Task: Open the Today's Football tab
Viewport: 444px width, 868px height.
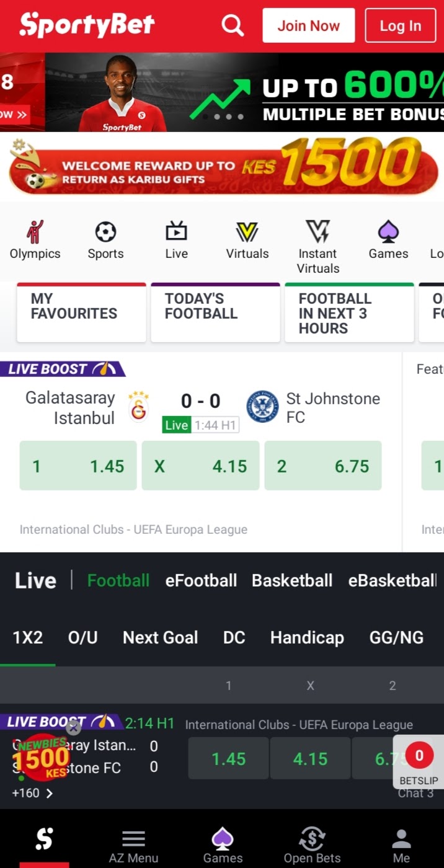Action: 215,312
